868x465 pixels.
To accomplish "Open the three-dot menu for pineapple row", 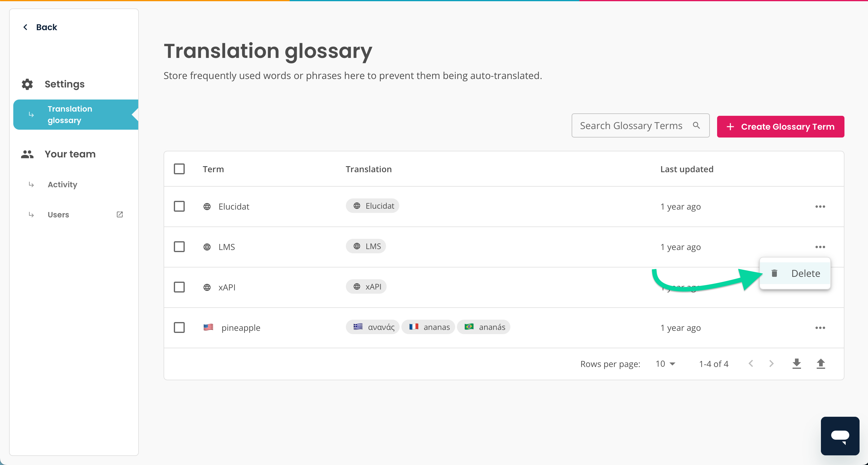I will point(820,327).
